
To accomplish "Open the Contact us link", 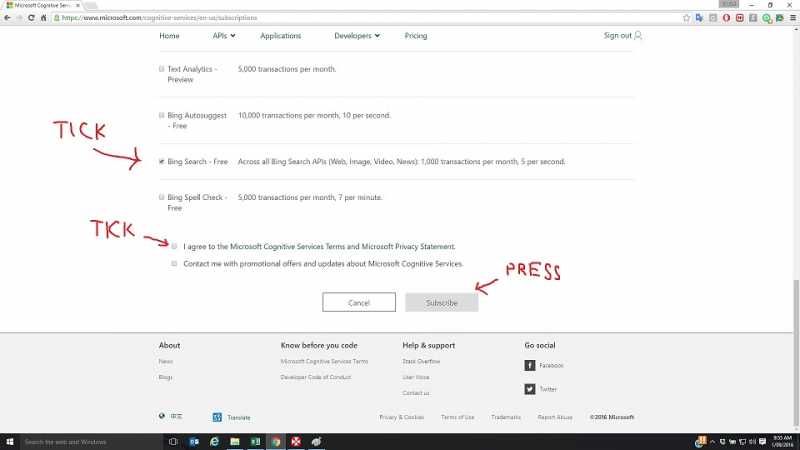I will tap(416, 393).
